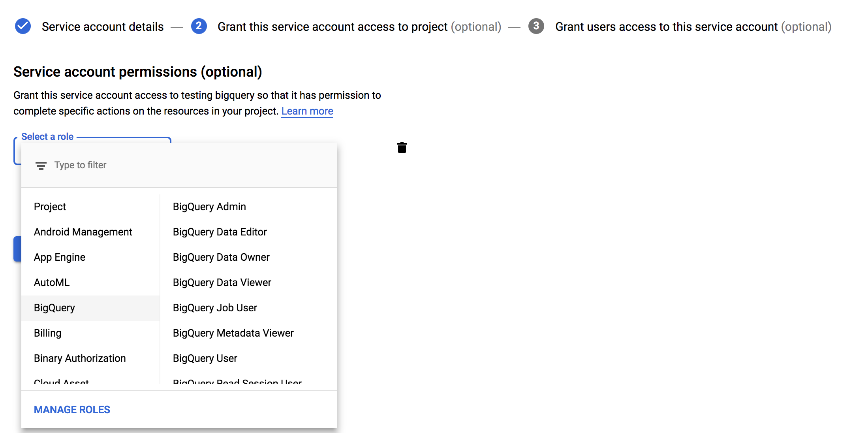Click the MANAGE ROLES button
Image resolution: width=868 pixels, height=433 pixels.
click(72, 410)
